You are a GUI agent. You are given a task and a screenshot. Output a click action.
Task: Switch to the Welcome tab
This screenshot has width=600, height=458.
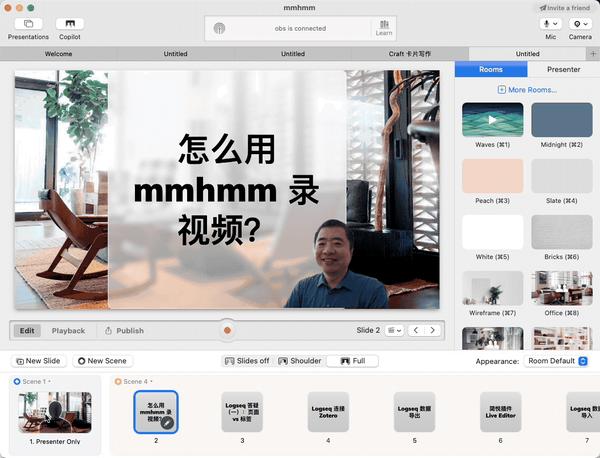point(59,54)
